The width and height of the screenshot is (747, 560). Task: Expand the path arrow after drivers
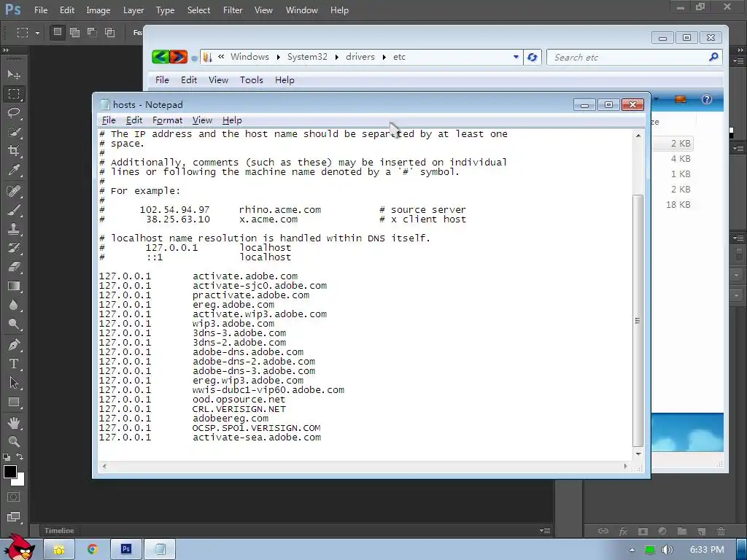(x=384, y=57)
